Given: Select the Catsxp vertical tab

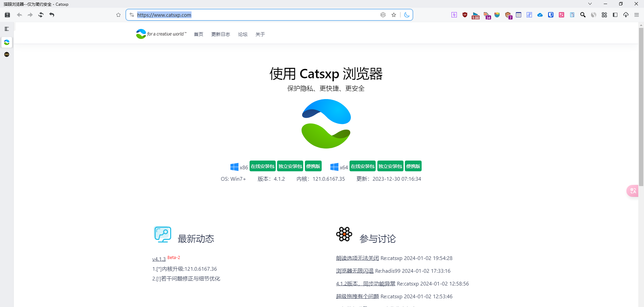Looking at the screenshot, I should 7,42.
